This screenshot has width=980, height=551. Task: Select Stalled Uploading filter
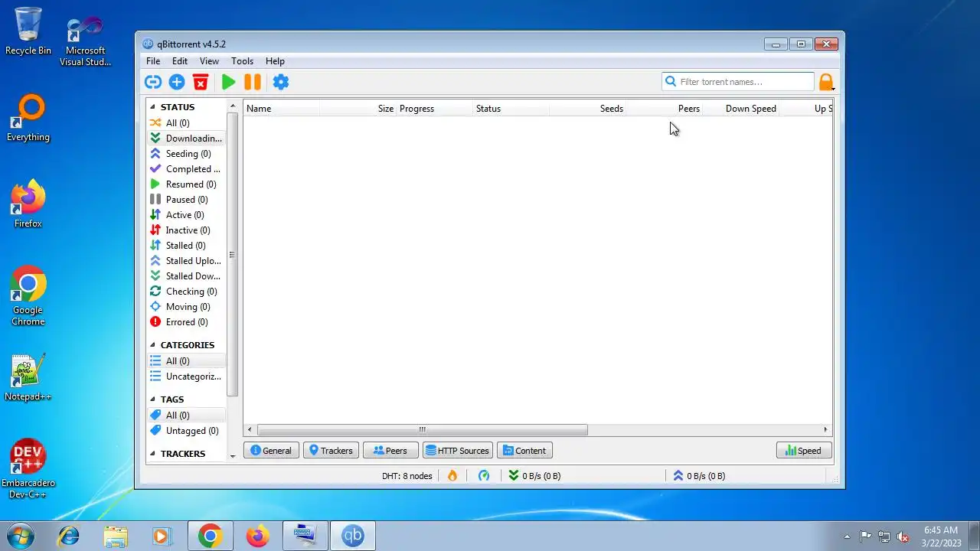coord(186,260)
